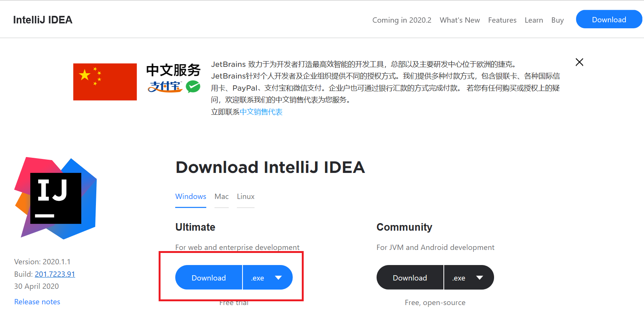Image resolution: width=644 pixels, height=316 pixels.
Task: Click the IntelliJ IDEA site title logo
Action: [43, 20]
